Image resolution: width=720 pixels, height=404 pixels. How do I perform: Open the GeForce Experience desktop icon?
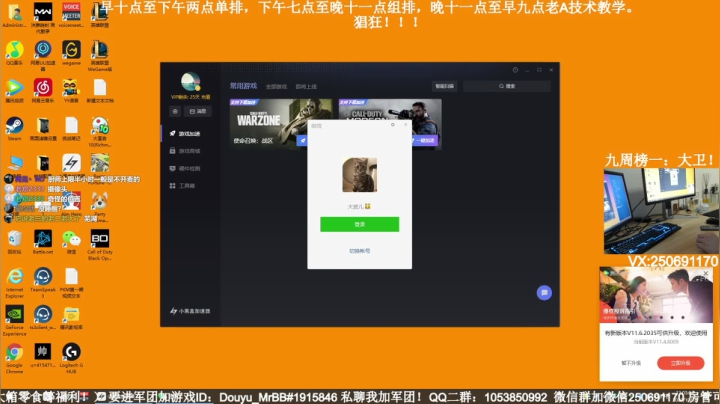tap(14, 320)
